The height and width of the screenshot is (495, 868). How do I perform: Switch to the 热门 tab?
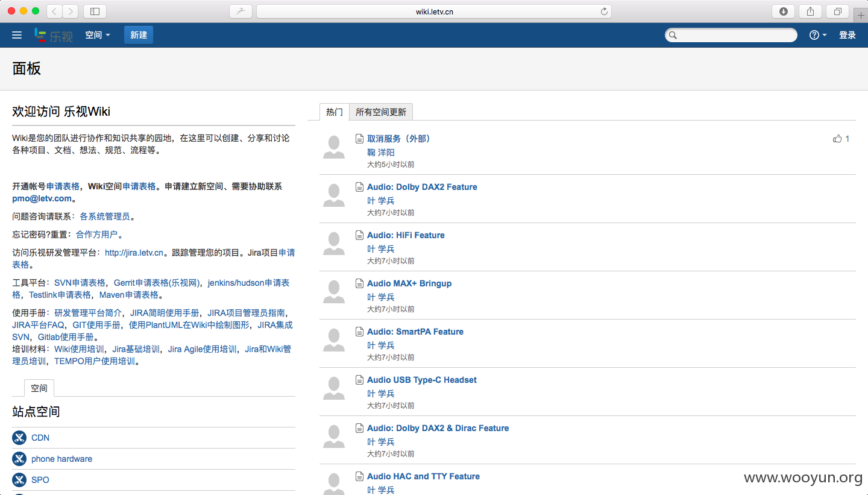(335, 112)
